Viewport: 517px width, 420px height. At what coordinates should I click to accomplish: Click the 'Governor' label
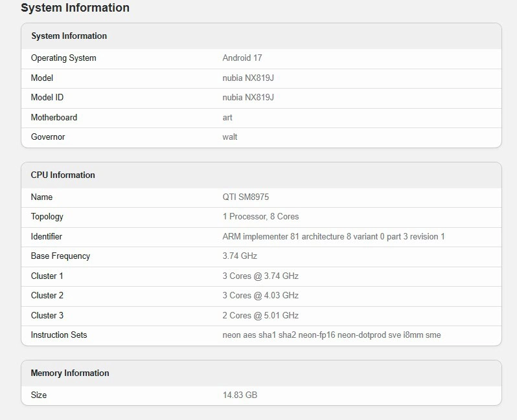(48, 137)
